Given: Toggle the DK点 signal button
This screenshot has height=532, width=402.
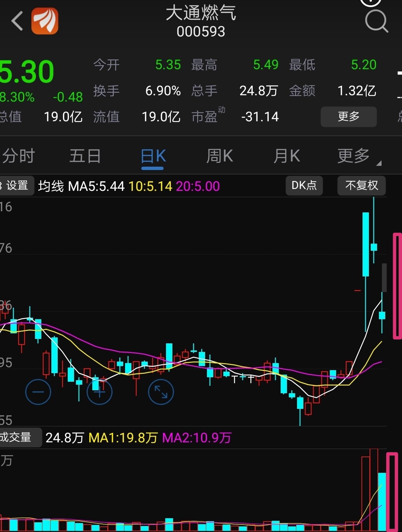Looking at the screenshot, I should point(304,185).
